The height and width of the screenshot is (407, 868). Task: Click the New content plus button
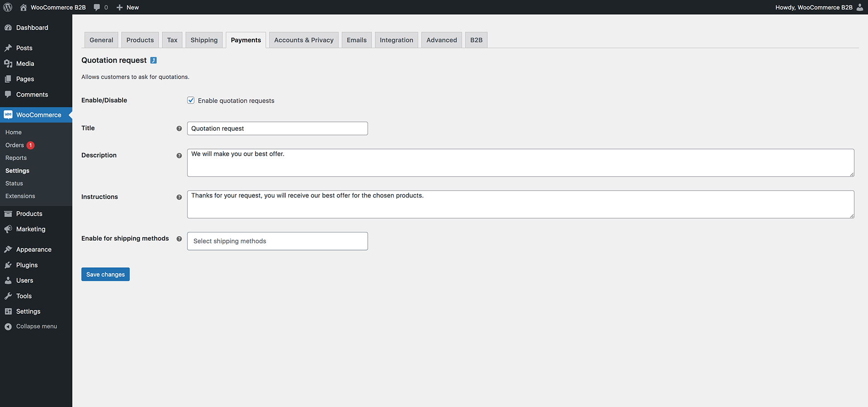pyautogui.click(x=127, y=7)
